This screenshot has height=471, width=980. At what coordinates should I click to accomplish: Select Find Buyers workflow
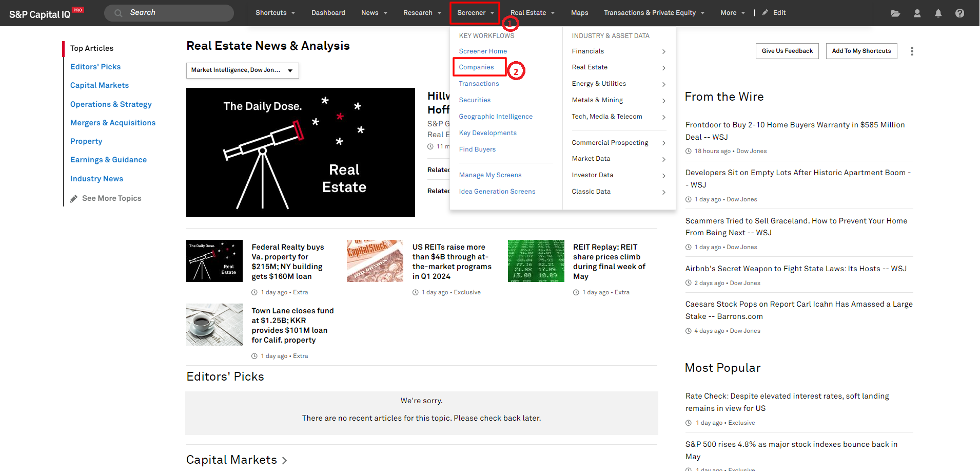click(x=477, y=149)
